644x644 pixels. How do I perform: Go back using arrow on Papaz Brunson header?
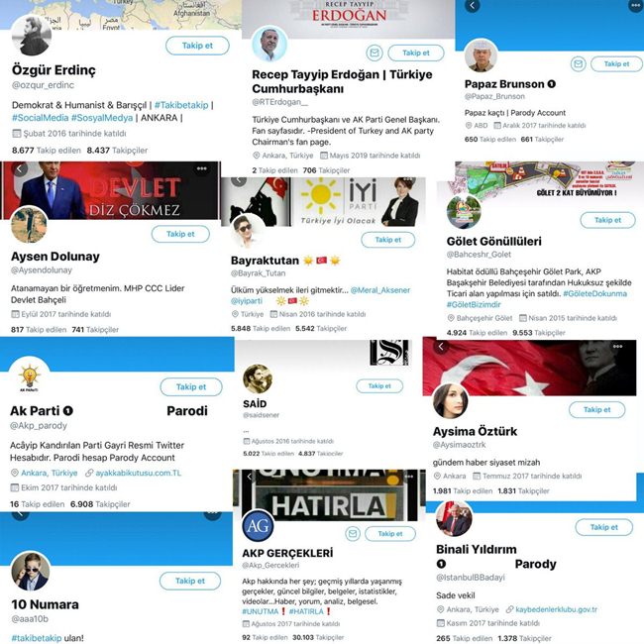472,5
